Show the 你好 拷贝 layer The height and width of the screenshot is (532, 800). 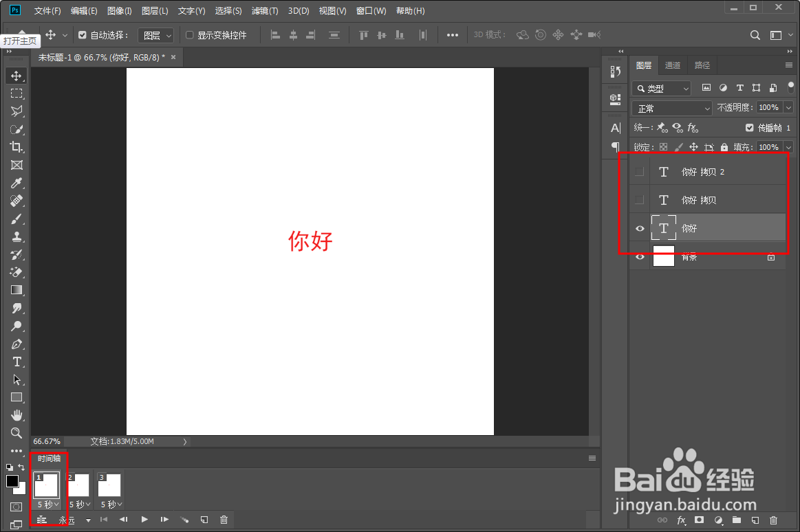tap(639, 200)
